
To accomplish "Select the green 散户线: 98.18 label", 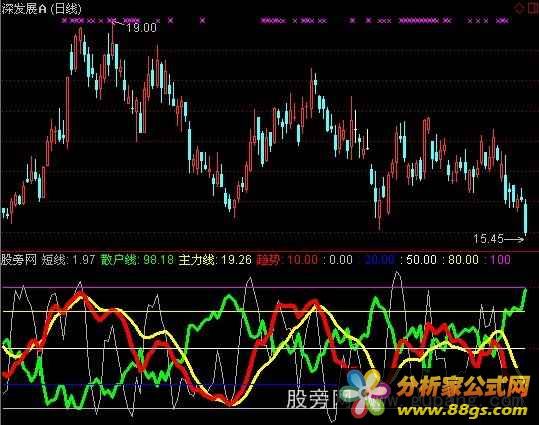I will [x=138, y=260].
